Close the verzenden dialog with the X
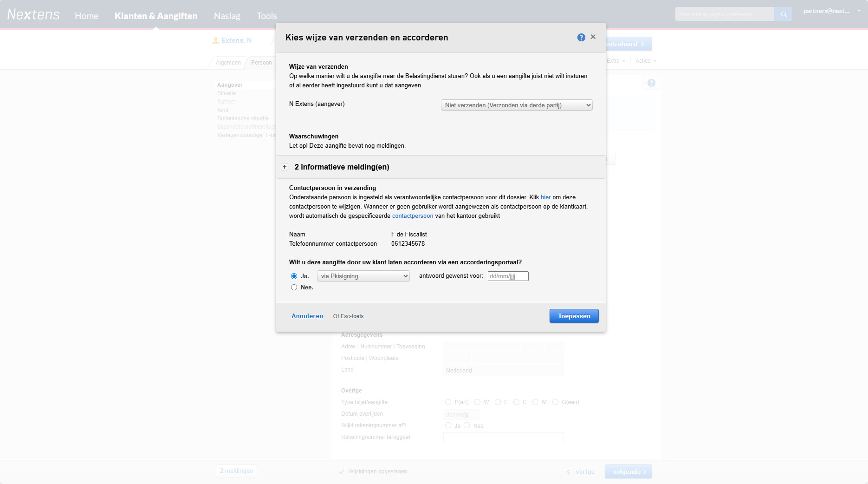 (x=593, y=37)
